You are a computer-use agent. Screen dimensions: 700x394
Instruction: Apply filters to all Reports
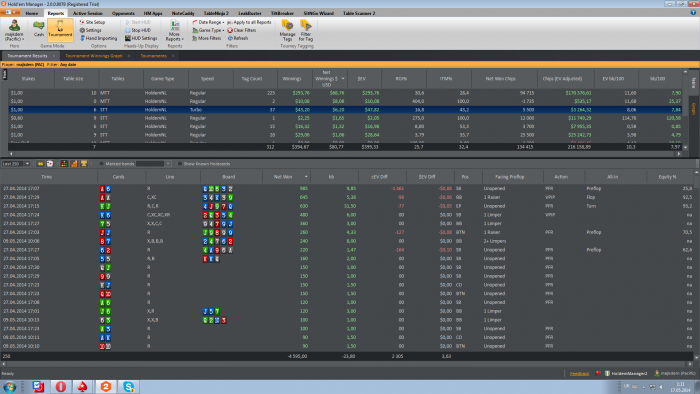pos(249,22)
